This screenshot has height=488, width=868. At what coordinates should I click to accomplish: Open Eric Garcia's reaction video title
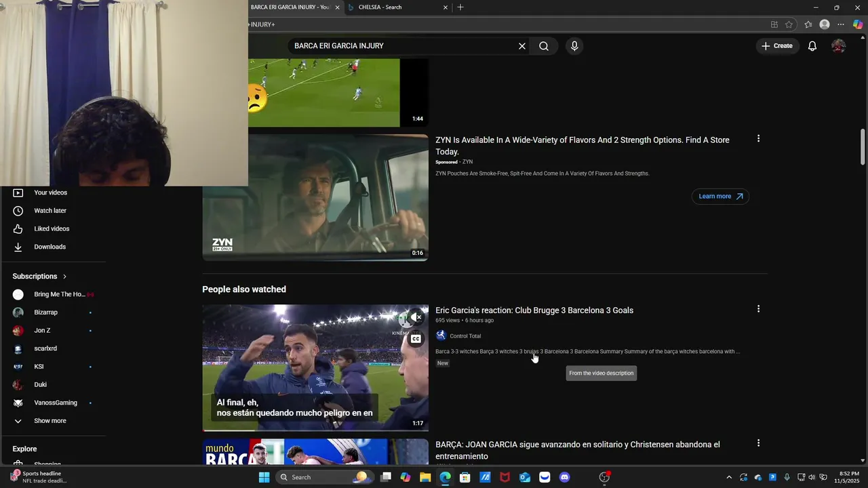click(x=534, y=310)
